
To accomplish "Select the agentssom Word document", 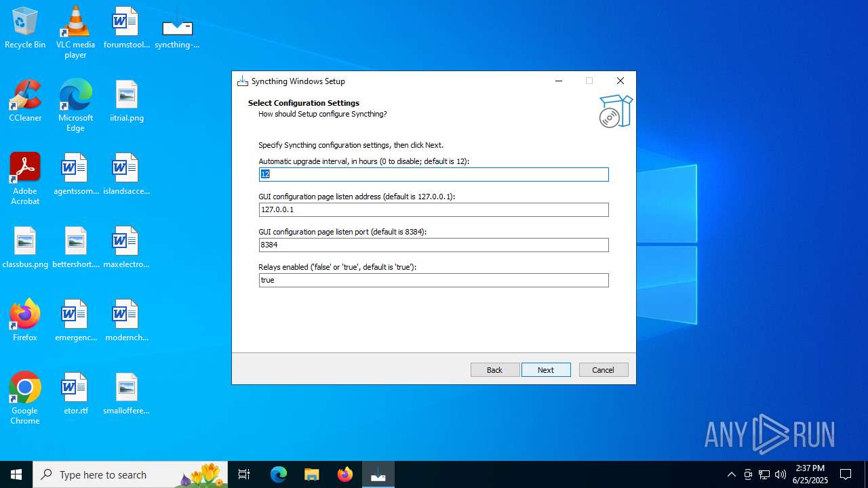I will point(76,174).
